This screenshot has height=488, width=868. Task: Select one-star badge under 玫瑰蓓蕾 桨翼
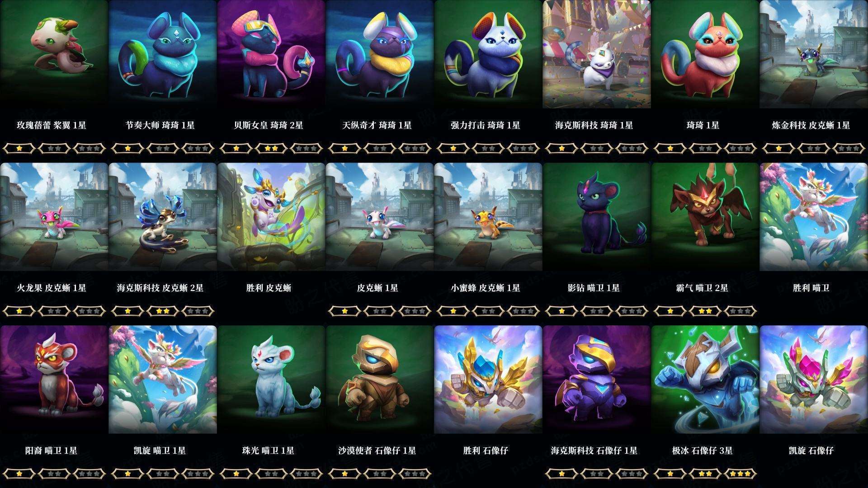click(x=19, y=148)
